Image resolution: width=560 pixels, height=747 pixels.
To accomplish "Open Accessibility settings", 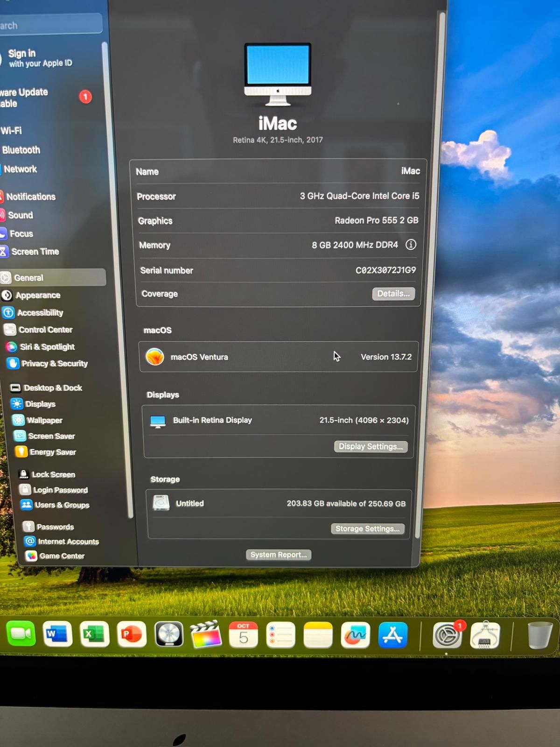I will tap(33, 312).
